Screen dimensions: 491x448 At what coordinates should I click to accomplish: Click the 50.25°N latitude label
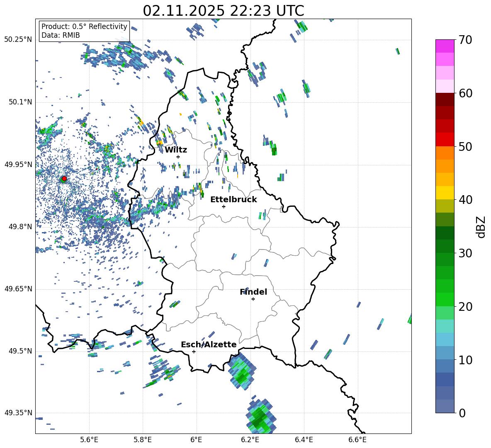pos(18,40)
